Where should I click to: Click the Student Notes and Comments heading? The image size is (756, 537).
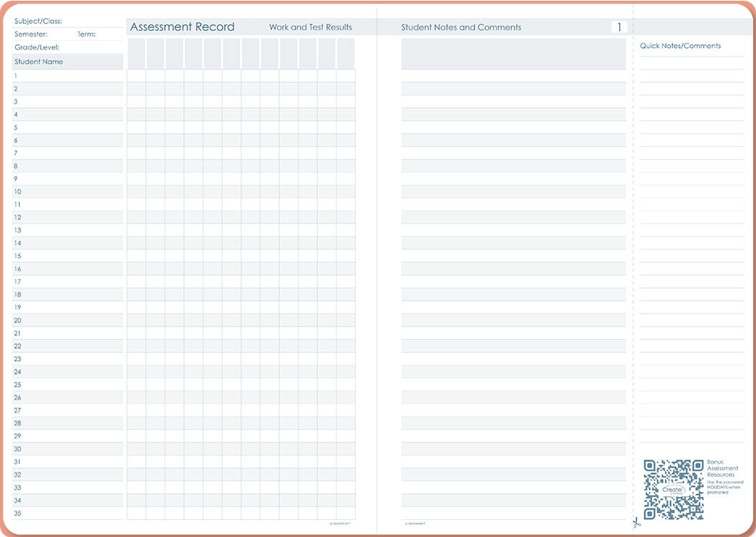[x=461, y=27]
